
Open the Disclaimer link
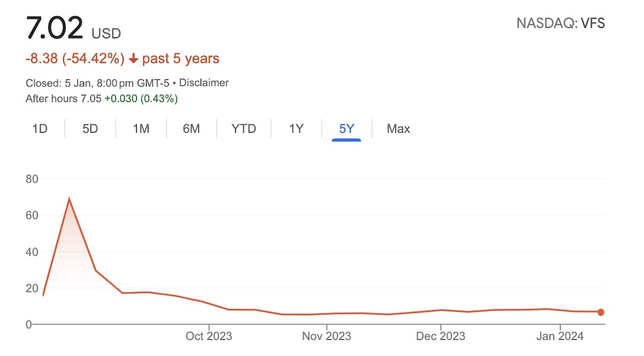point(204,83)
